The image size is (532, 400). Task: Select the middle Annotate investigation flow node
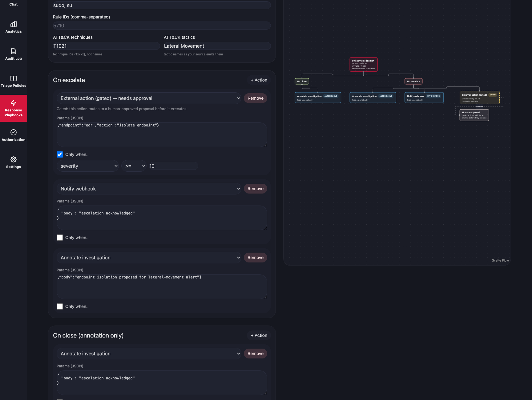373,98
